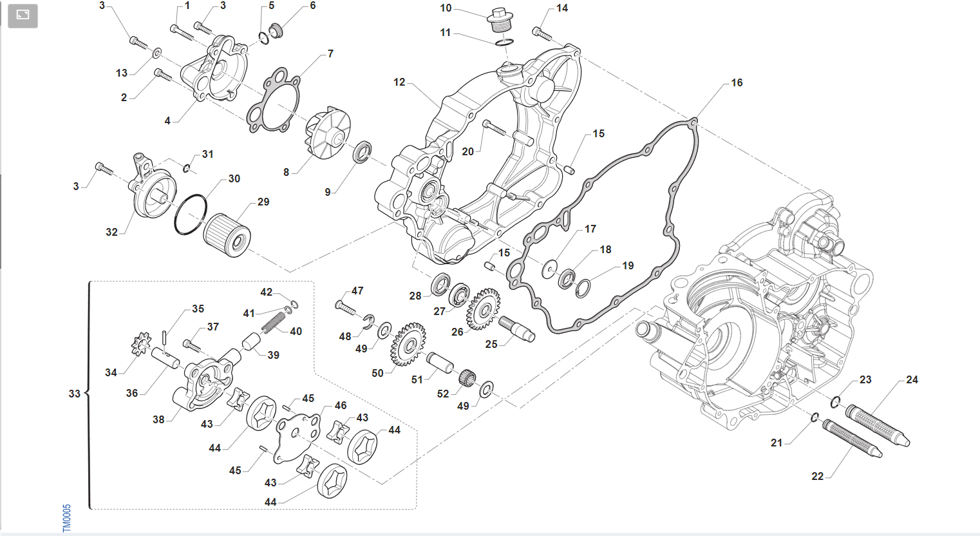Screen dimensions: 980x536
Task: Select callout number 1 bolt label
Action: click(x=187, y=6)
